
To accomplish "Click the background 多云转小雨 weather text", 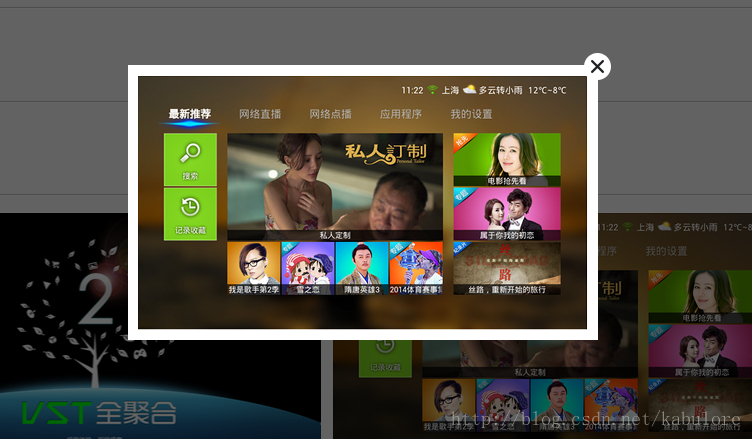I will (695, 227).
